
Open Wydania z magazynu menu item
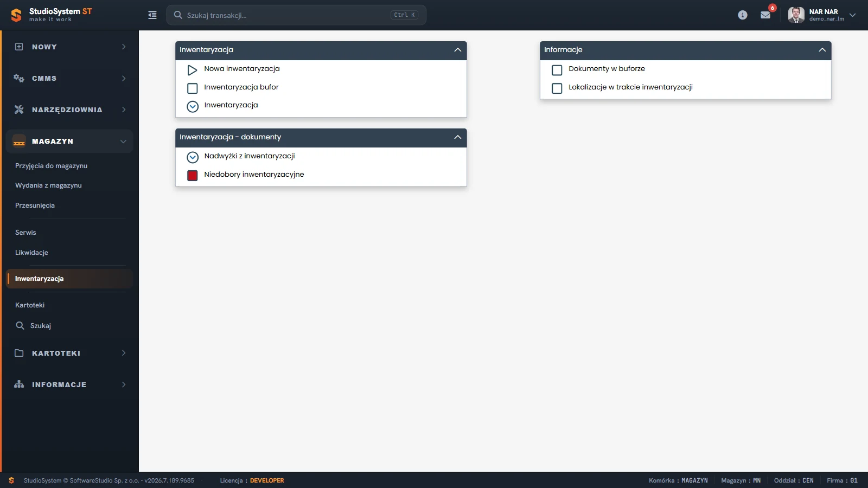pyautogui.click(x=48, y=185)
